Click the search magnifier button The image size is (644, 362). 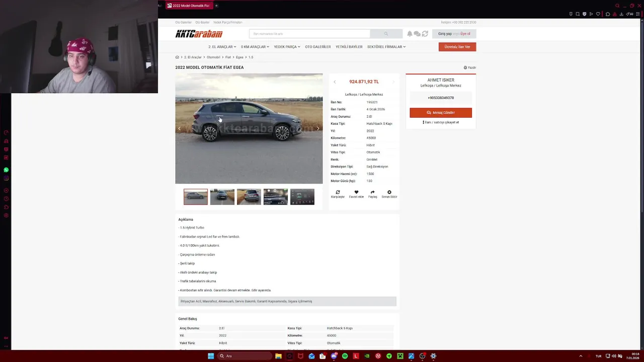click(386, 34)
